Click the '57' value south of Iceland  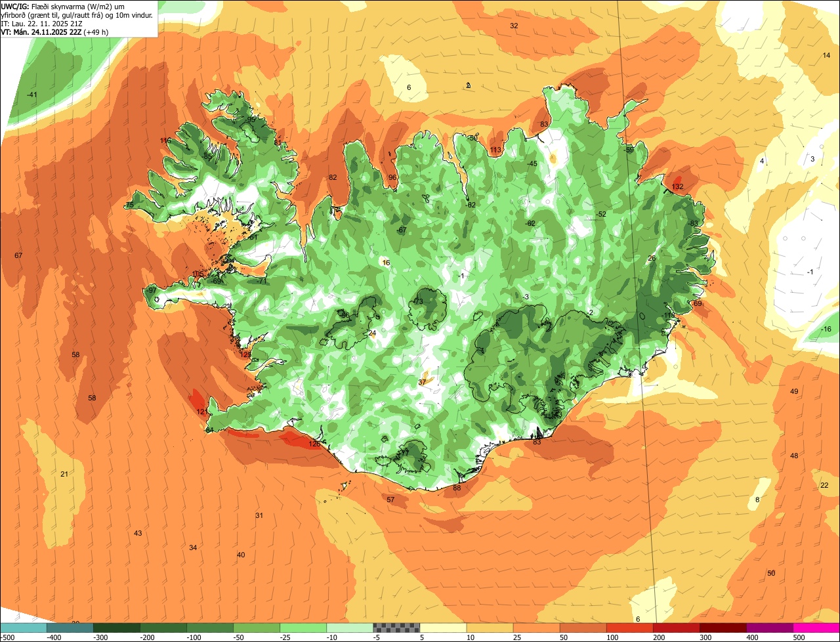pos(390,500)
